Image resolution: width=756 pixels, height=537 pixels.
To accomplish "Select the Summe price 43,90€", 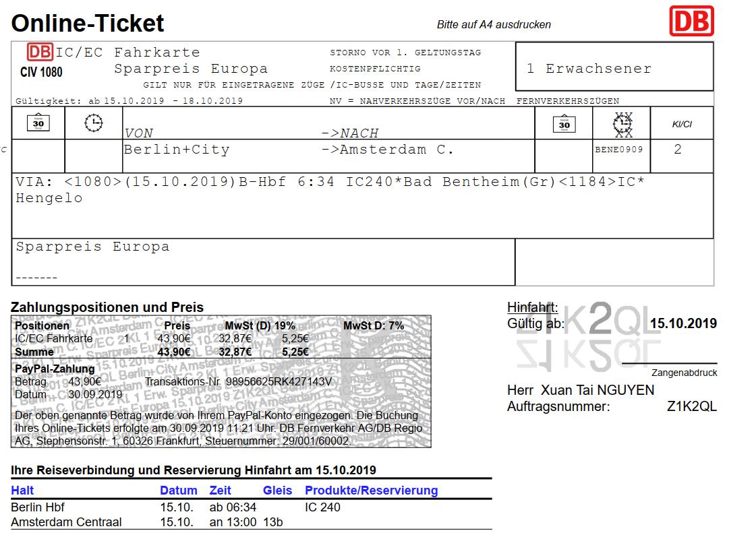I will [174, 352].
